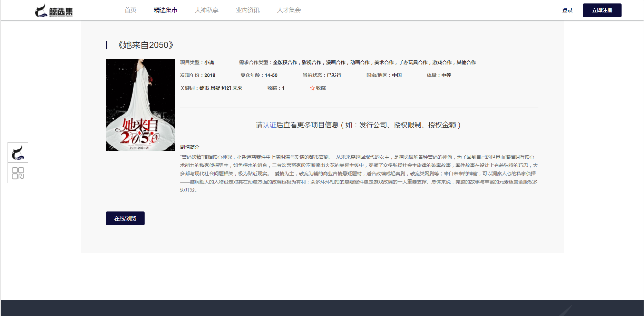Screen dimensions: 644x316
Task: Click the 需求合作类型 cooperation types text
Action: [x=358, y=62]
